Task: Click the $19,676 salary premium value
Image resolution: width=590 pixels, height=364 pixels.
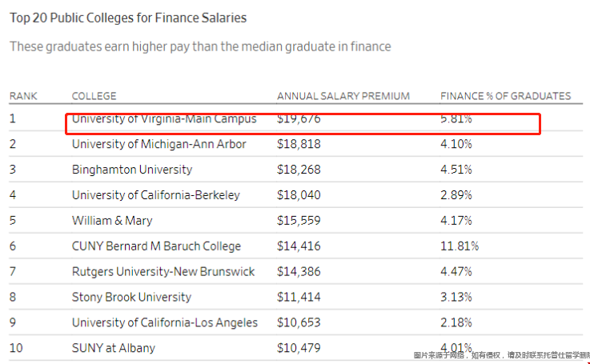Action: (x=299, y=118)
